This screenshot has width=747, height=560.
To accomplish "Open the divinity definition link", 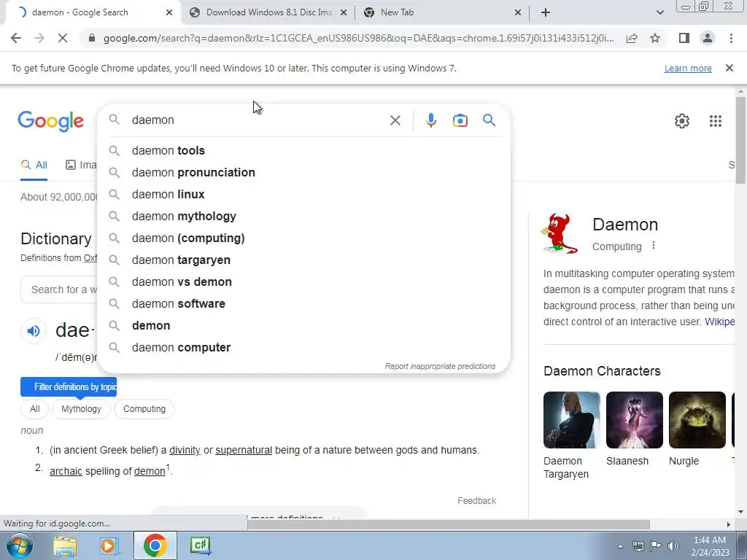I will coord(185,450).
